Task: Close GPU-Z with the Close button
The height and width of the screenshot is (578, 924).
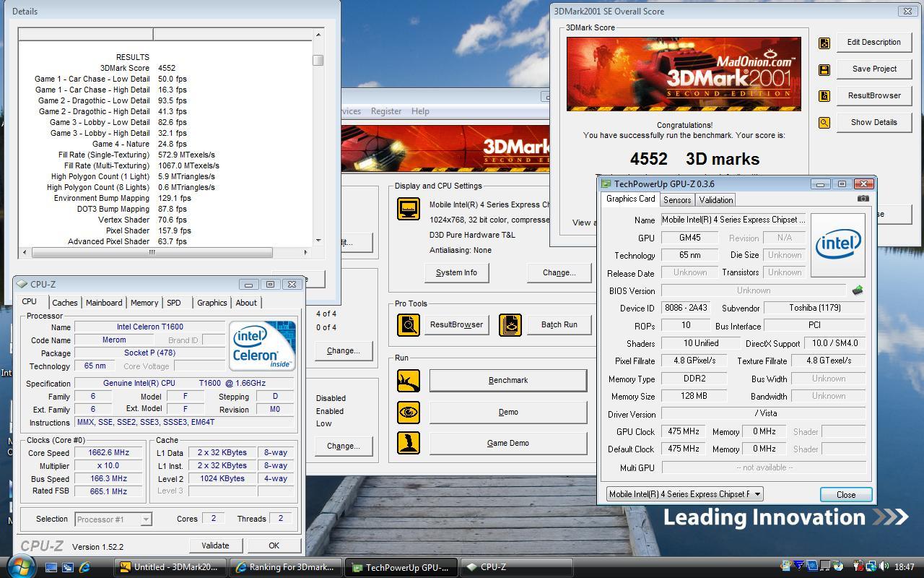Action: (x=846, y=495)
